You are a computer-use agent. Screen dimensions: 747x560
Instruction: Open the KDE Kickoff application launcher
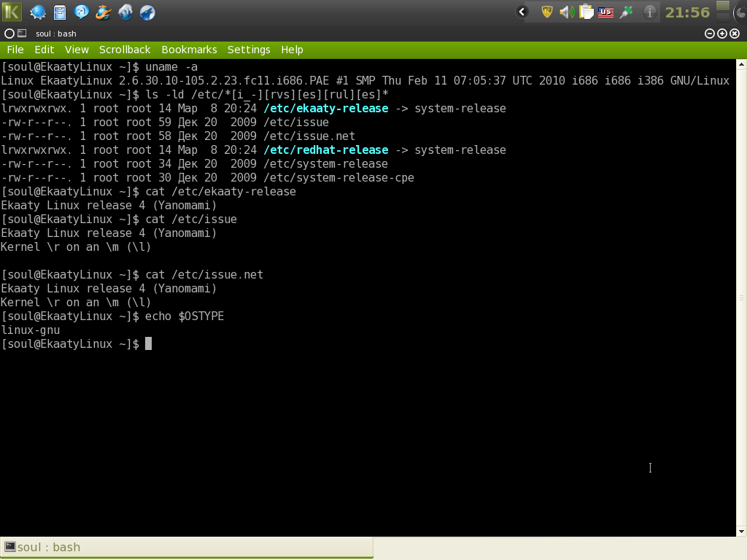click(x=12, y=12)
